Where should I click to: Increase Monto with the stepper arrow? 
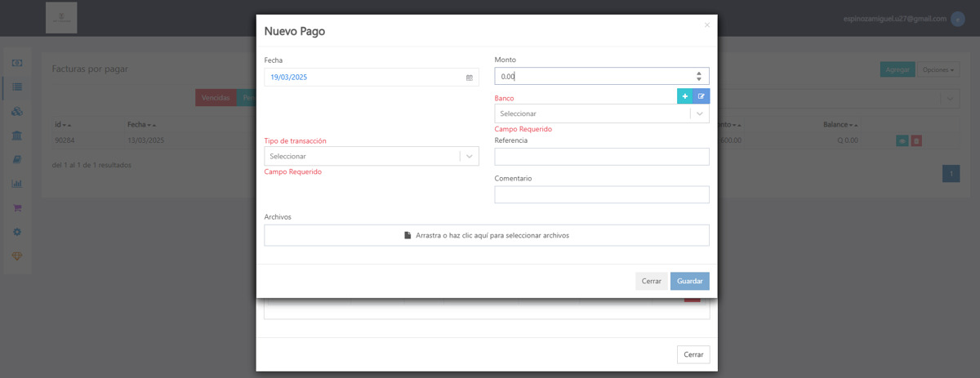(x=699, y=73)
